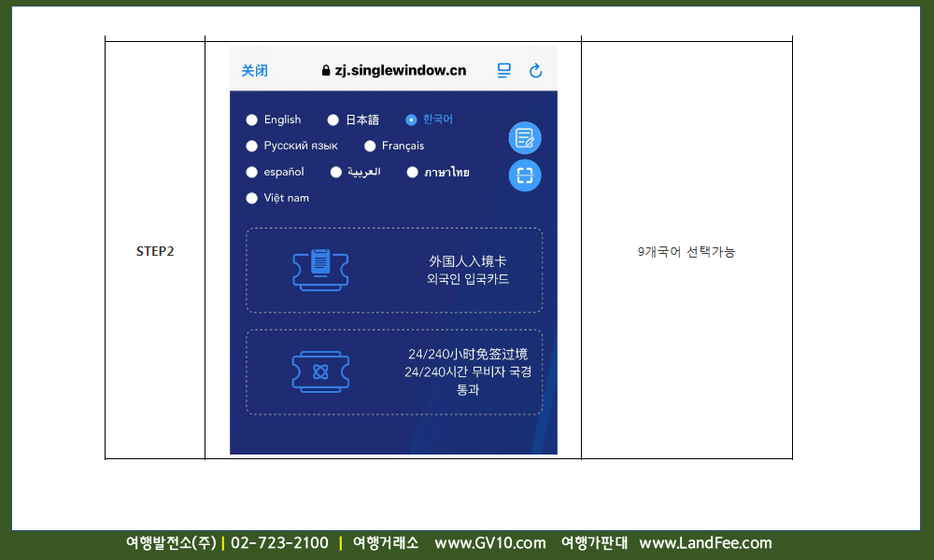Click the padlock icon beside the URL
The image size is (934, 560).
[x=326, y=70]
